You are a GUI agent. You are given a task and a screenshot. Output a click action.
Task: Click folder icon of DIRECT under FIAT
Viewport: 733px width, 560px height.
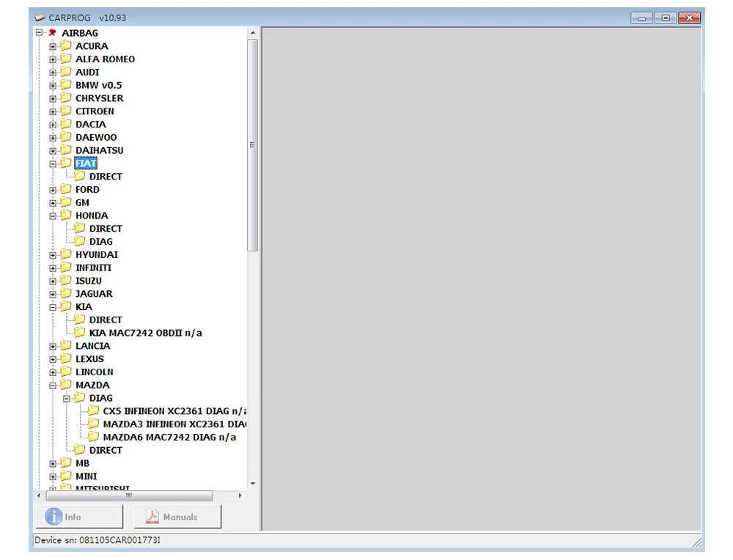point(79,176)
